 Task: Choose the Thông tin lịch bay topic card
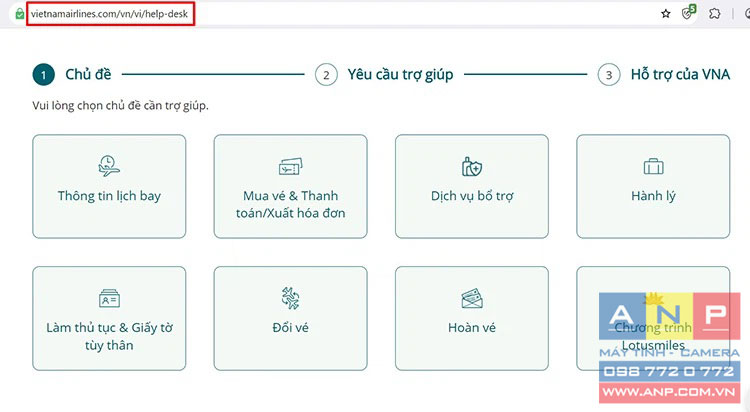(x=109, y=186)
